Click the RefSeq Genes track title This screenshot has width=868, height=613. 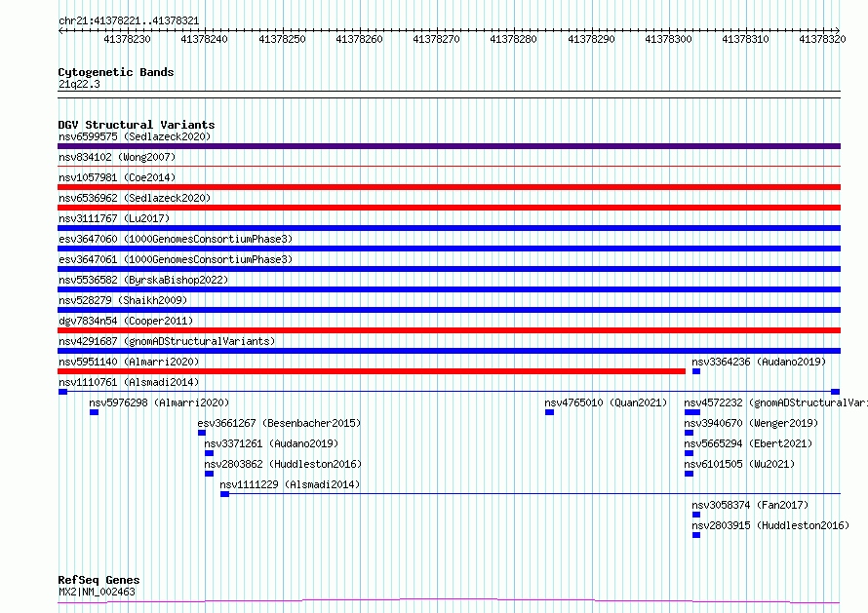pos(99,580)
